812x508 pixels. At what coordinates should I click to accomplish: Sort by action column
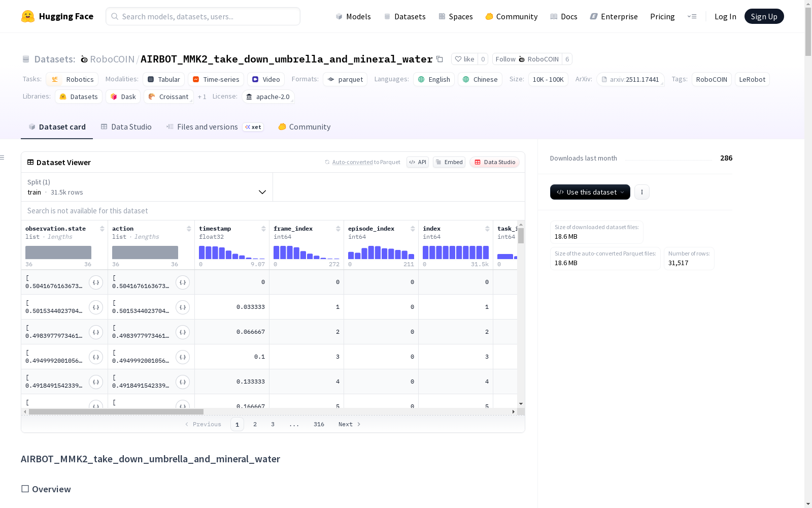(189, 229)
